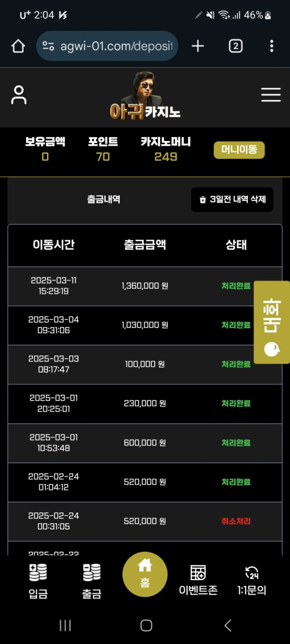Viewport: 290px width, 644px height.
Task: Click the 아귀카지노 logo
Action: click(x=145, y=96)
